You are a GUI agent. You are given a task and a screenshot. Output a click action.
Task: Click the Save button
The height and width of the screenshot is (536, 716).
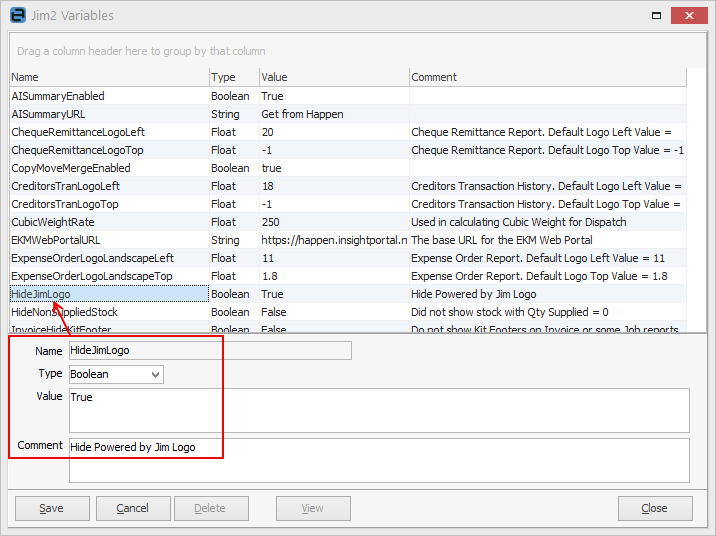pos(52,508)
